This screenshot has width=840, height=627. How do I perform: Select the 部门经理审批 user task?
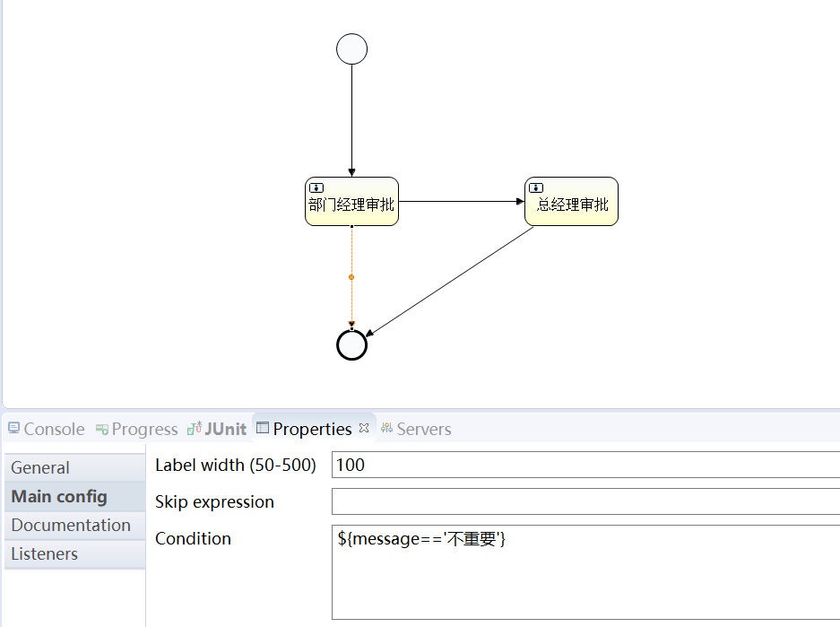click(x=351, y=202)
